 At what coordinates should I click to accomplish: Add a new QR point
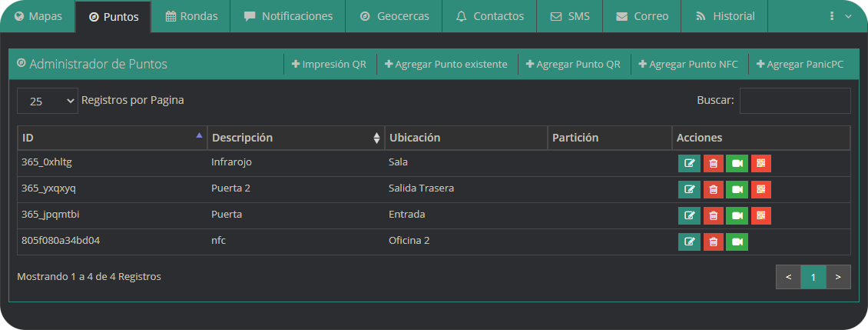(x=573, y=65)
